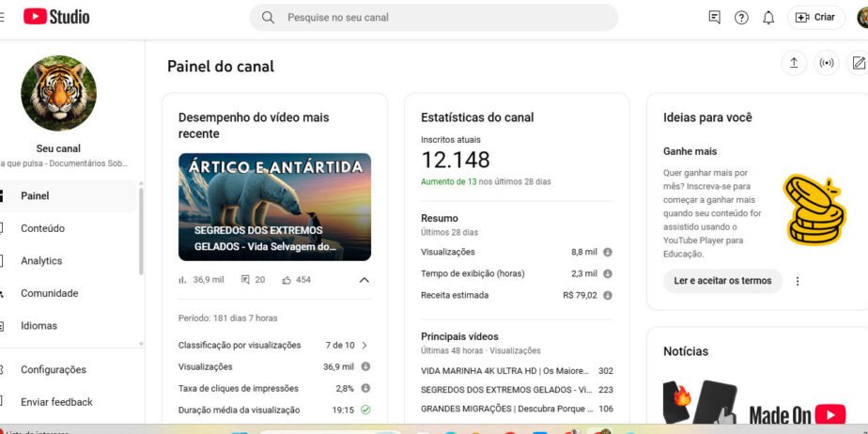The width and height of the screenshot is (868, 434).
Task: Click the sidebar vertical scrollbar
Action: (x=141, y=231)
